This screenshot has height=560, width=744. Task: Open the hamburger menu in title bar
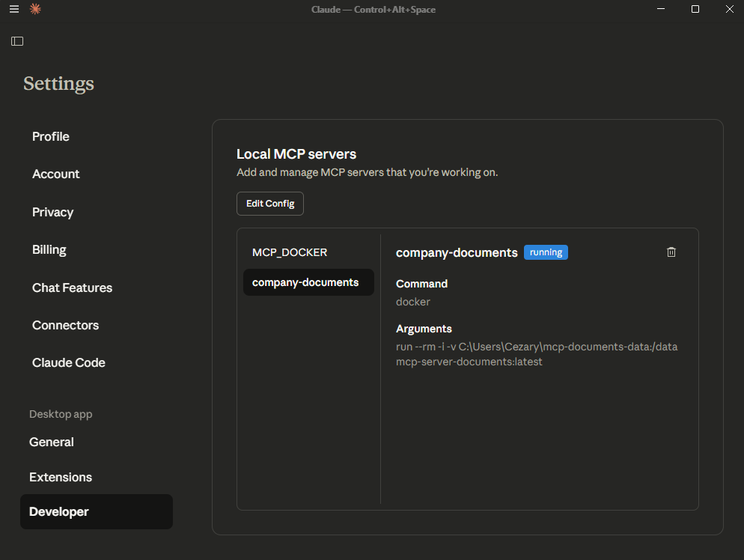click(14, 9)
